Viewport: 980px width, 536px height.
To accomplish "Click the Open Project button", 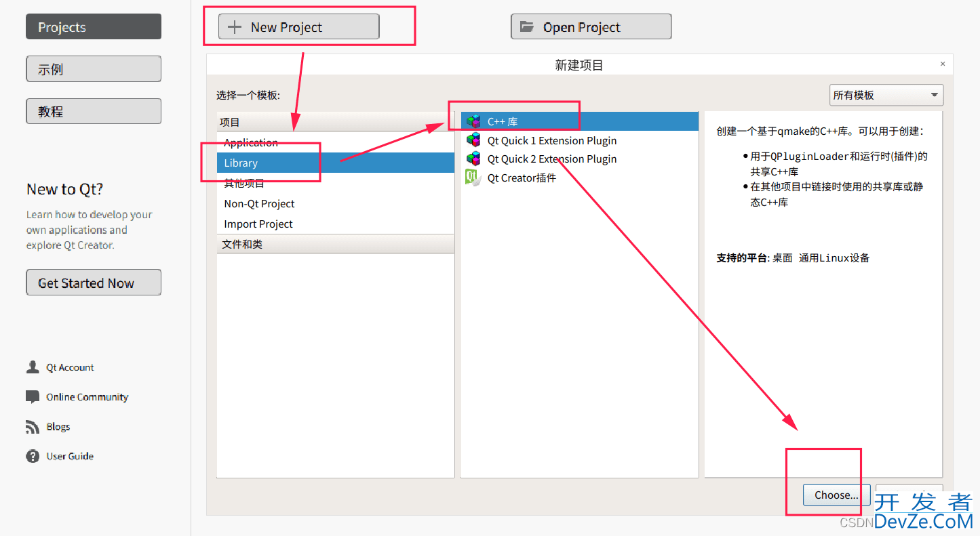I will [x=591, y=27].
